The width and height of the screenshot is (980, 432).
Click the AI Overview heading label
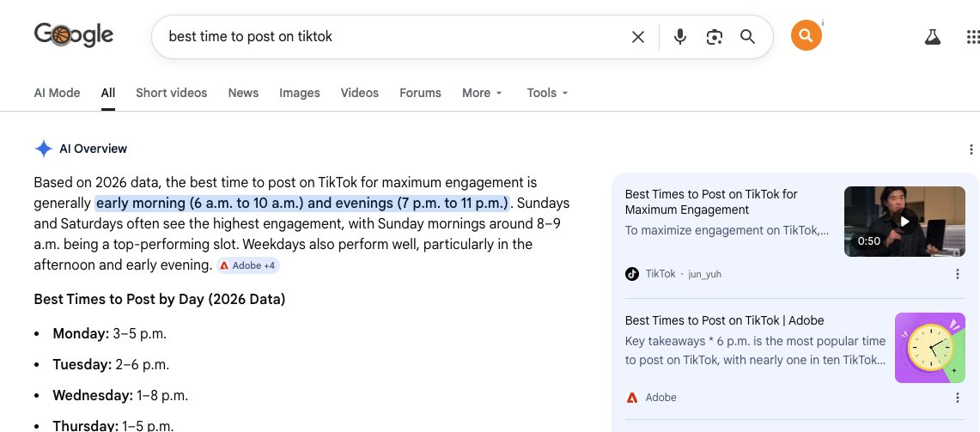[93, 149]
